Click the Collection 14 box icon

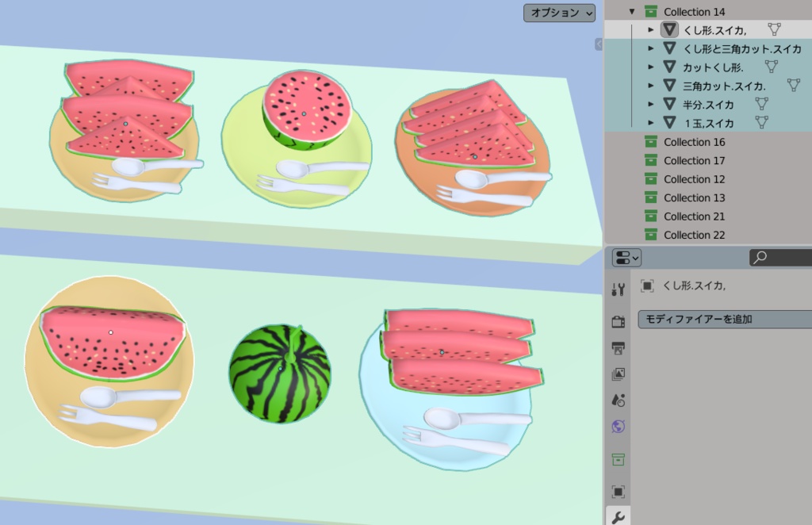click(x=651, y=11)
